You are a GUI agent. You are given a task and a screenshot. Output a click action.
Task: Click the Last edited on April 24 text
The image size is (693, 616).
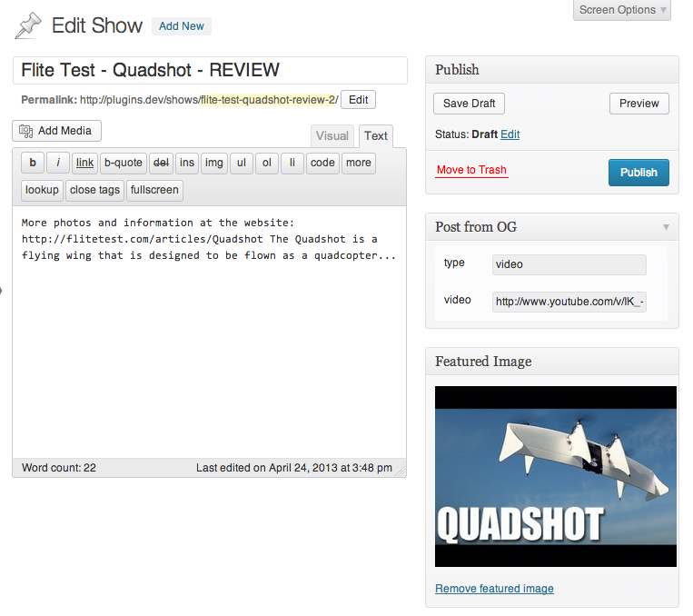coord(294,468)
